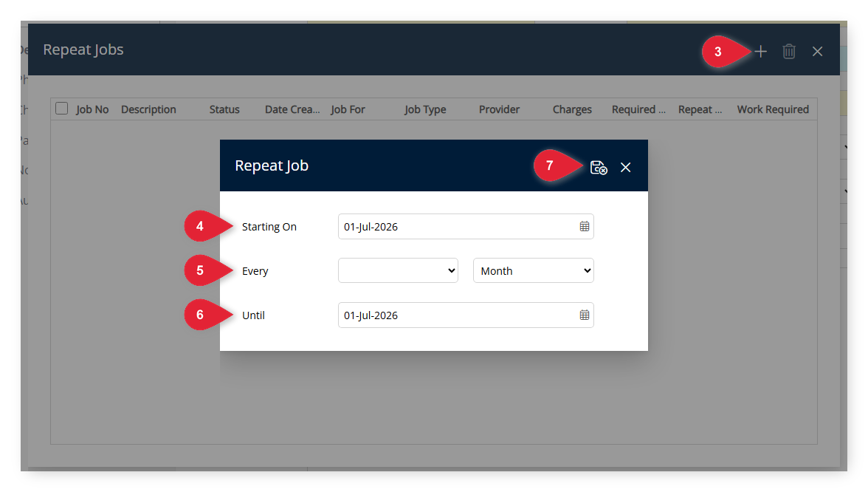Image resolution: width=868 pixels, height=492 pixels.
Task: Focus the Starting On date field
Action: (466, 227)
